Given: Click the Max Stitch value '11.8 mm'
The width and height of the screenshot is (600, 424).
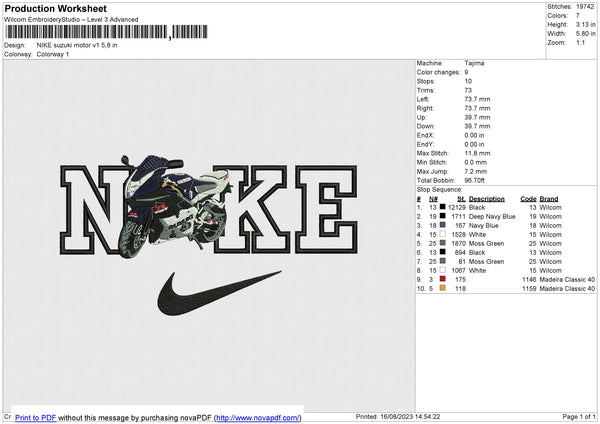Looking at the screenshot, I should coord(477,153).
